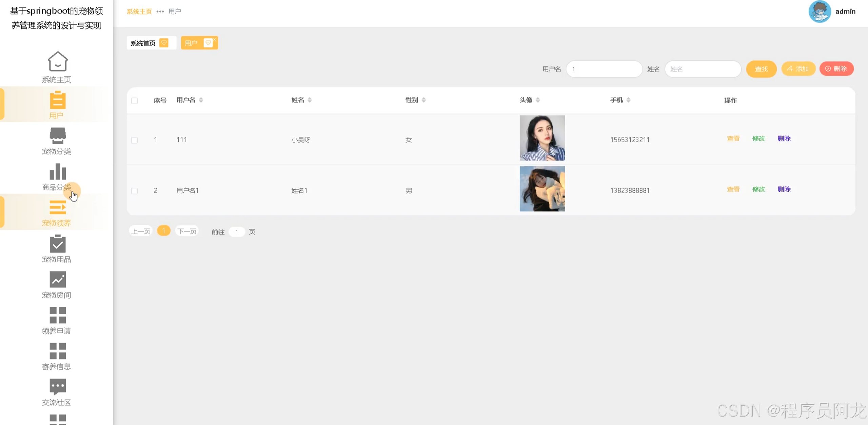Focus the 姓名 search input field
Viewport: 868px width, 425px height.
(x=703, y=69)
